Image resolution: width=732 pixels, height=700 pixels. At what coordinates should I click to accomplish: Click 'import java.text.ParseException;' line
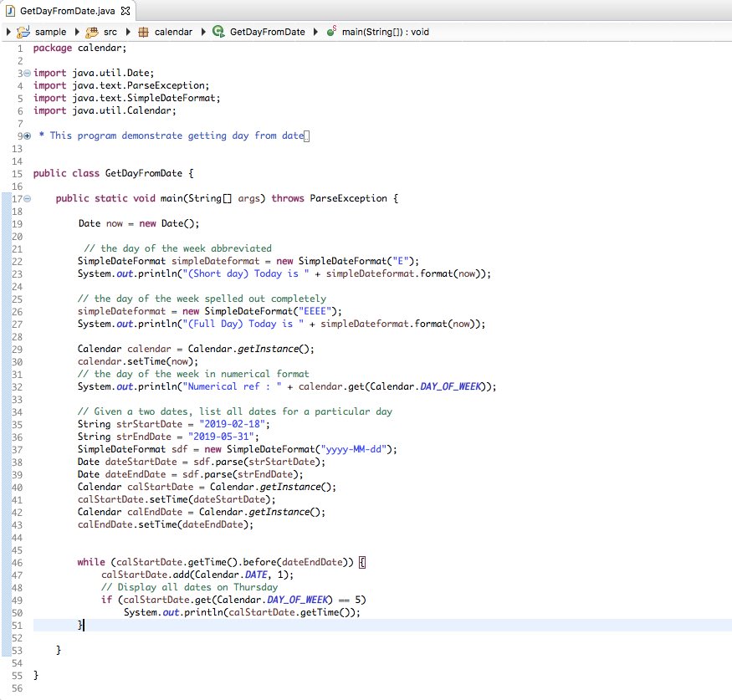pyautogui.click(x=121, y=85)
